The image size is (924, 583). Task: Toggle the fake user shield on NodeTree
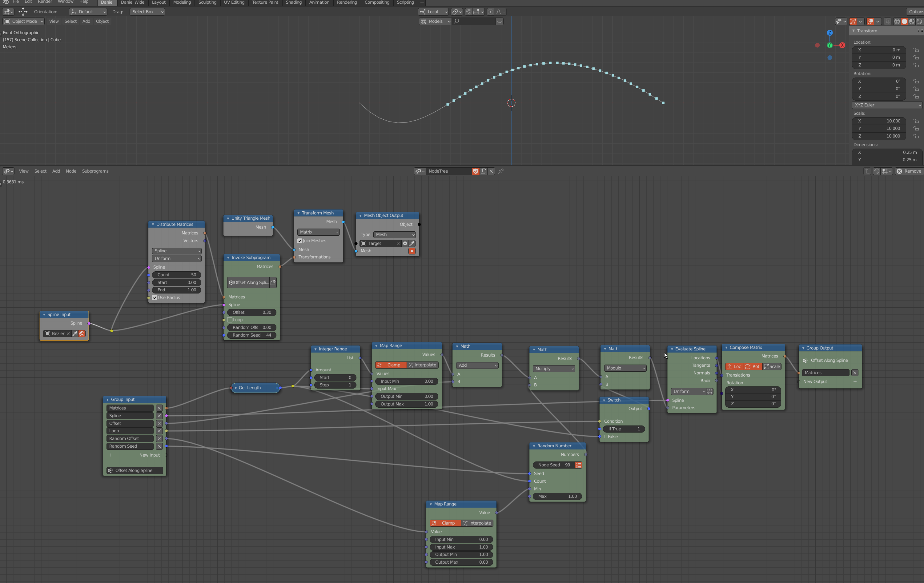tap(476, 171)
